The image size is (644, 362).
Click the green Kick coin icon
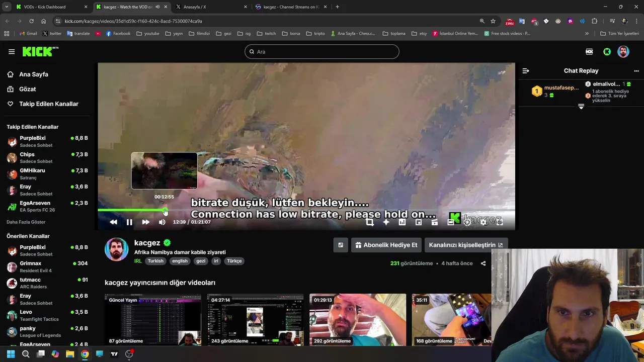click(x=607, y=51)
